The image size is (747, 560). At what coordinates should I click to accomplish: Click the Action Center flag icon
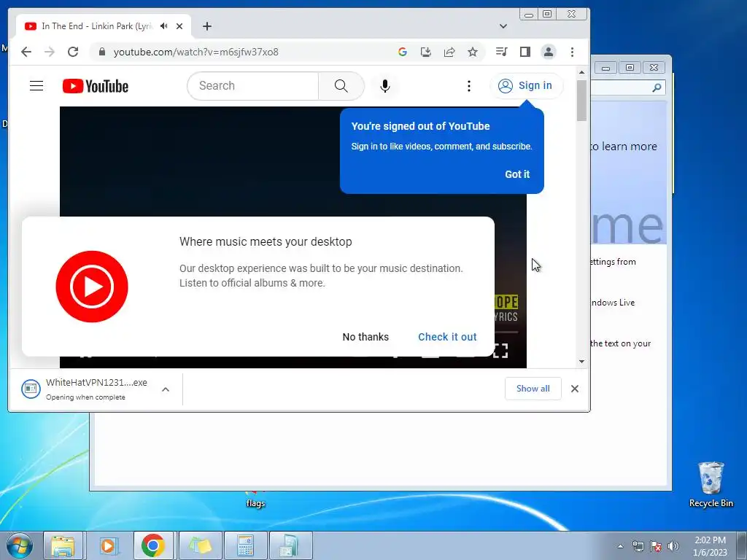(656, 546)
